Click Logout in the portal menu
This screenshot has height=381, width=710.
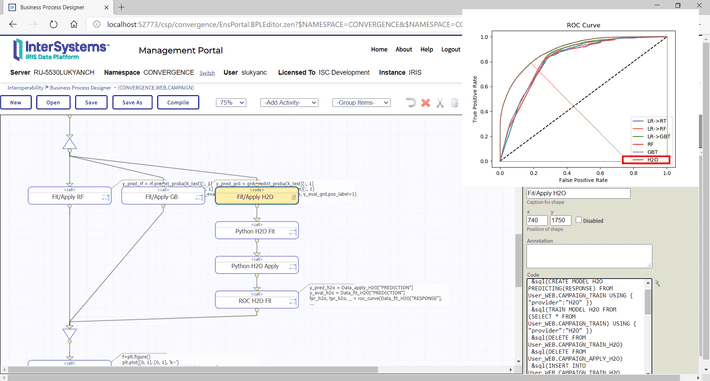[x=451, y=49]
